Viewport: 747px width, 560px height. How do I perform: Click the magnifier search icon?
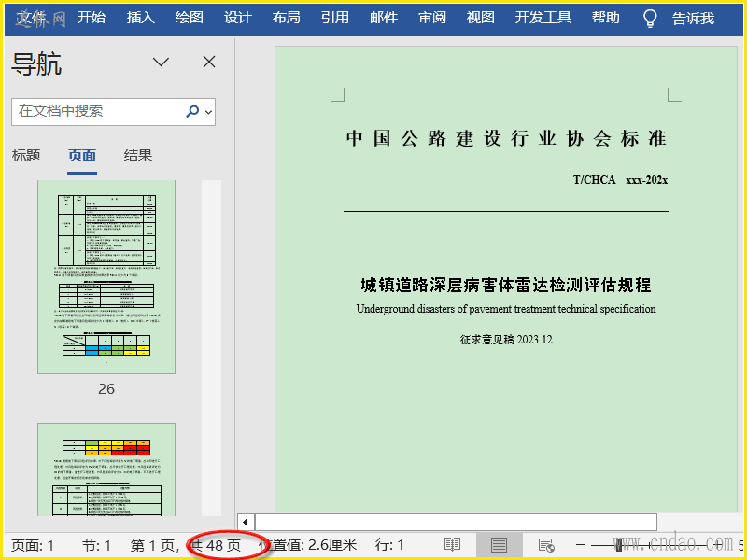(192, 111)
